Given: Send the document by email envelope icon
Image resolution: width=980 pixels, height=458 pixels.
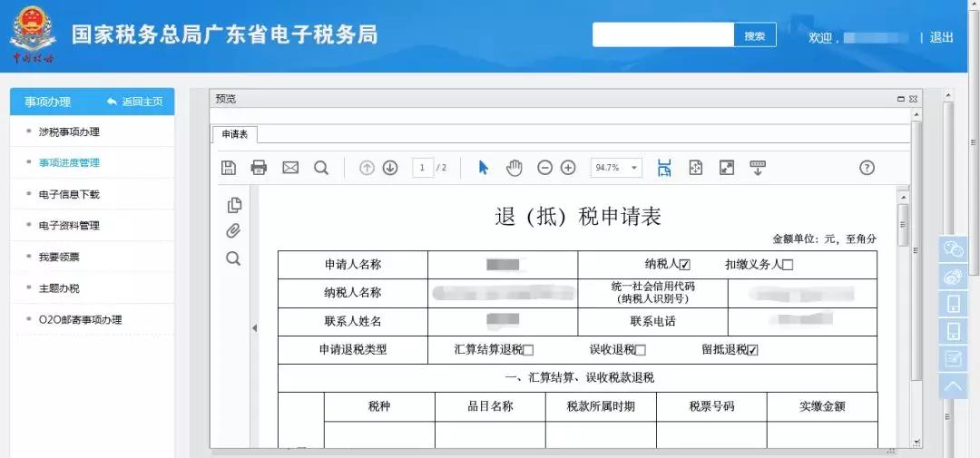Looking at the screenshot, I should tap(290, 168).
